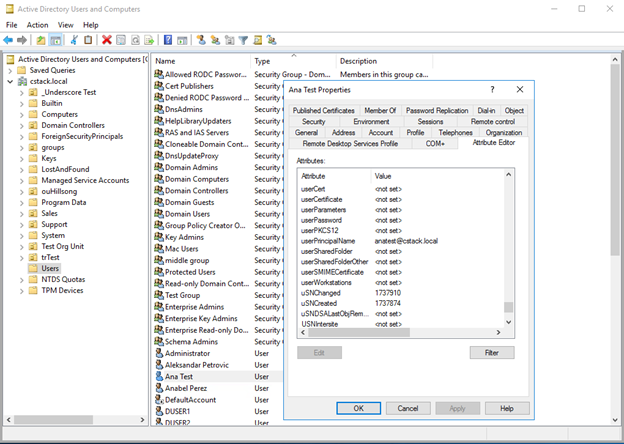
Task: Open the View menu
Action: pyautogui.click(x=66, y=25)
